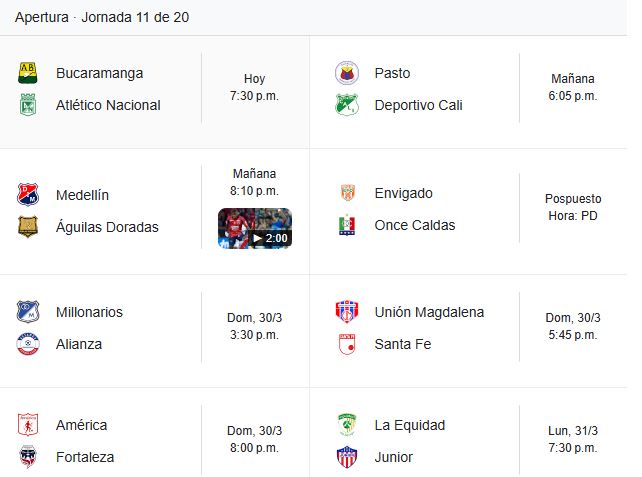Screen dimensions: 642x477
Task: Play the Medellín match highlight video
Action: (x=255, y=228)
